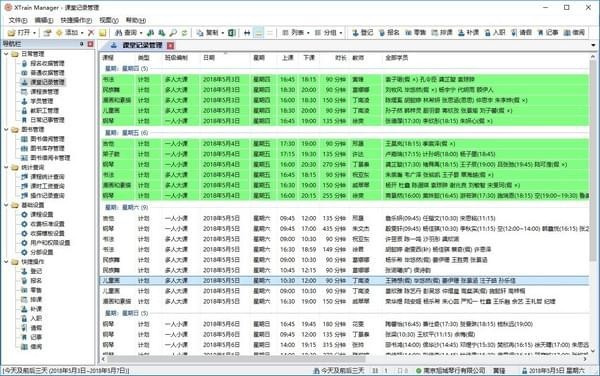
Task: Open the 打开 dropdown arrow
Action: tap(34, 33)
